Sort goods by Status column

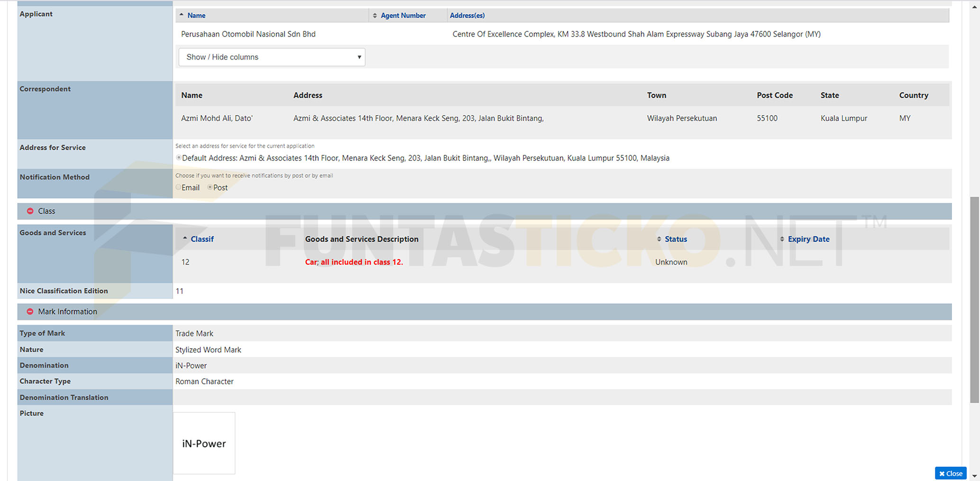coord(676,239)
